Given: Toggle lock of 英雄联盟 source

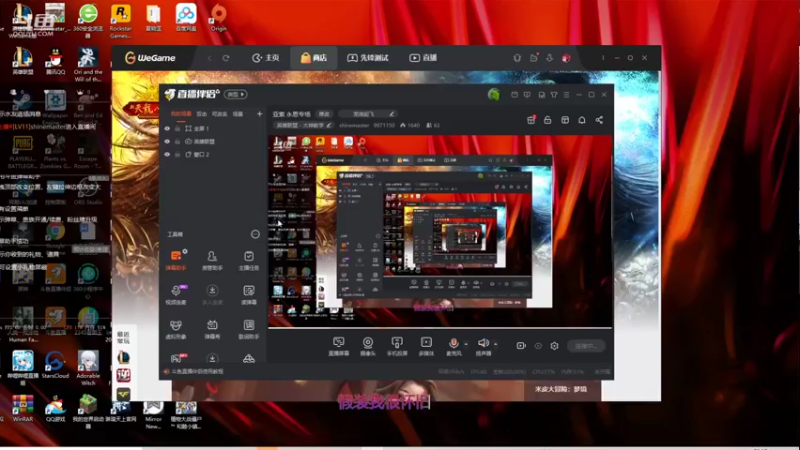Looking at the screenshot, I should (x=178, y=141).
